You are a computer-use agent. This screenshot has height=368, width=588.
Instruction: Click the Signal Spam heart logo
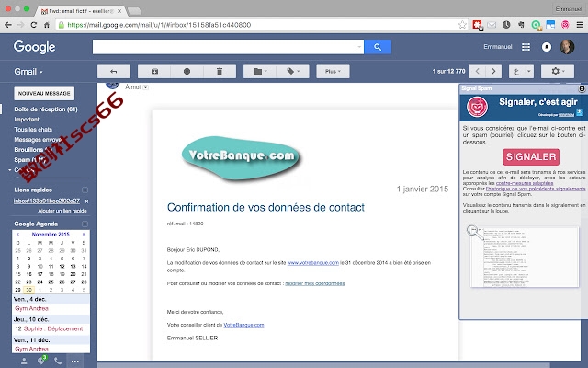(477, 107)
